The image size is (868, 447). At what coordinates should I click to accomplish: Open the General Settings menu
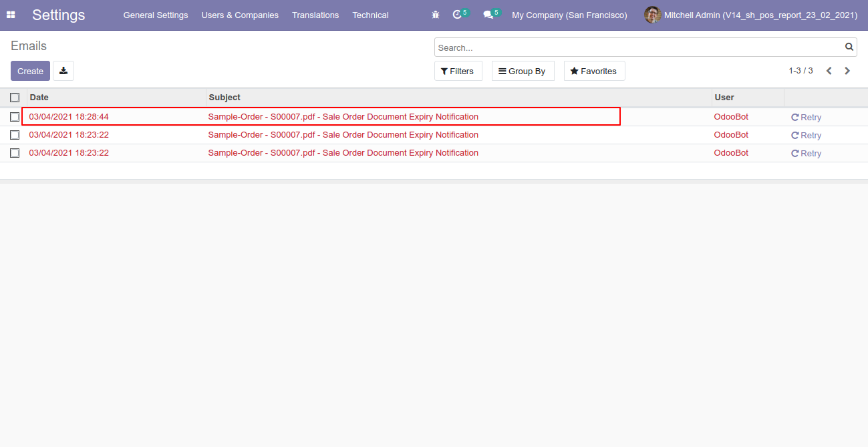[156, 15]
